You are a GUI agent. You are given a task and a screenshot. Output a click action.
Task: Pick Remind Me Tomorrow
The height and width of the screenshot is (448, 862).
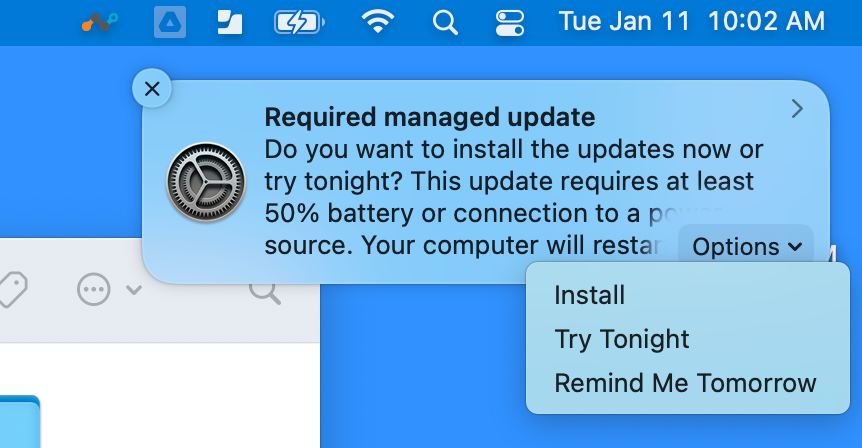coord(685,383)
